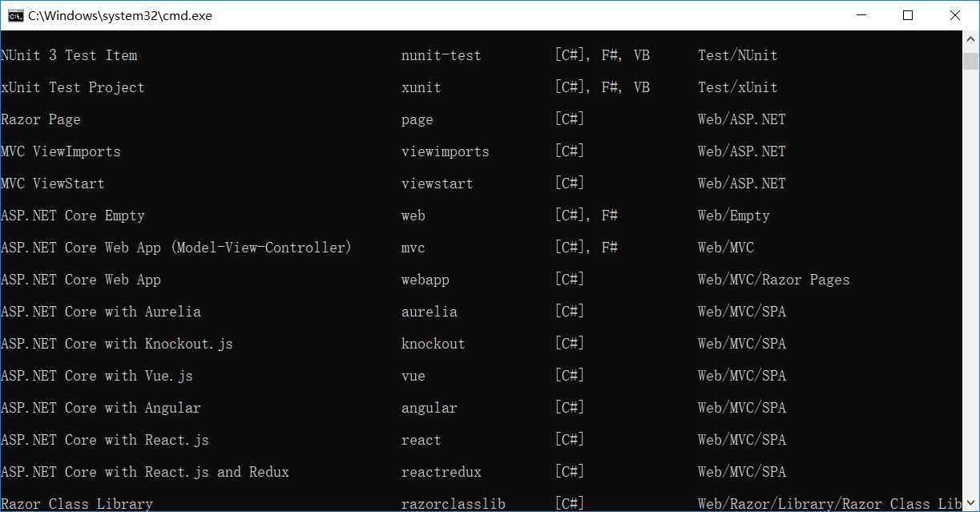This screenshot has height=512, width=980.
Task: Click the 'reactredux' short name text
Action: 442,472
